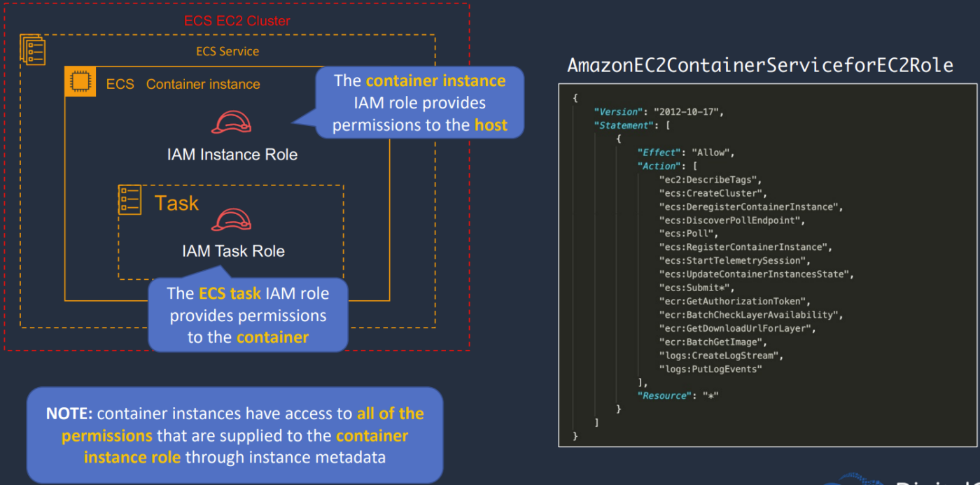Image resolution: width=980 pixels, height=485 pixels.
Task: Click the "ecs:UpdateContainerInstancesState" line
Action: click(x=756, y=274)
